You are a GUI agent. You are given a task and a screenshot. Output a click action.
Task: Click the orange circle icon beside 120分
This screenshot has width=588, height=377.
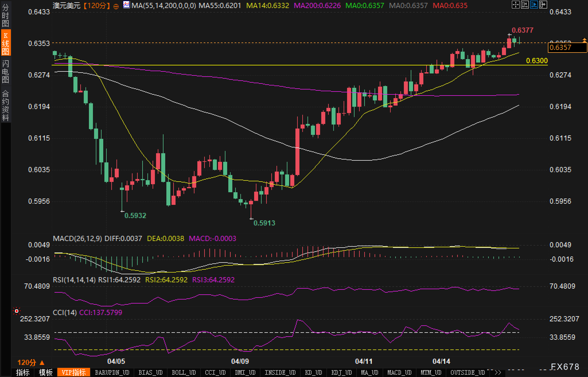tap(116, 6)
